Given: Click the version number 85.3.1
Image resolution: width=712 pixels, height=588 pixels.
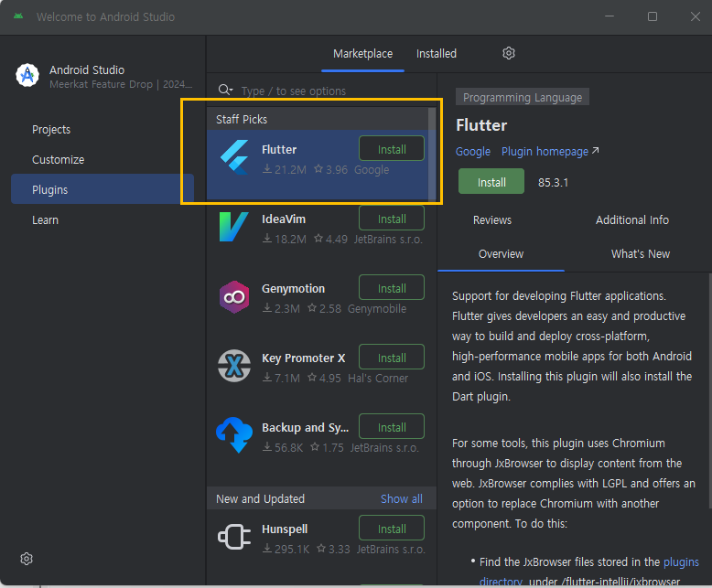Looking at the screenshot, I should pyautogui.click(x=553, y=182).
